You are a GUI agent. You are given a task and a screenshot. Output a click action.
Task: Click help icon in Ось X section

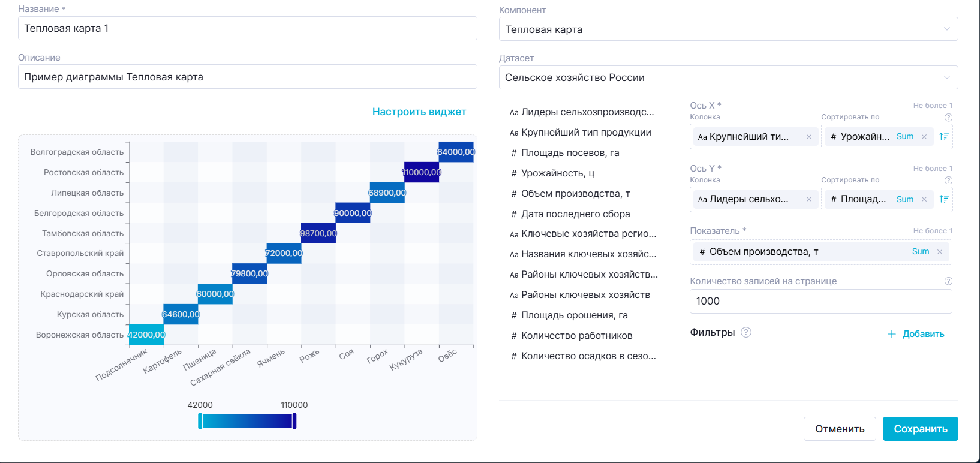948,118
